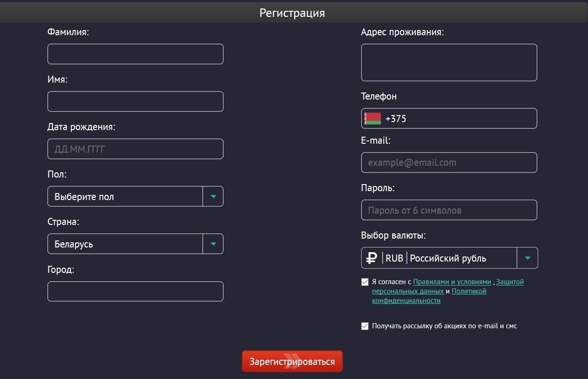This screenshot has height=379, width=588.
Task: Uncheck the terms agreement checkbox
Action: tap(365, 282)
